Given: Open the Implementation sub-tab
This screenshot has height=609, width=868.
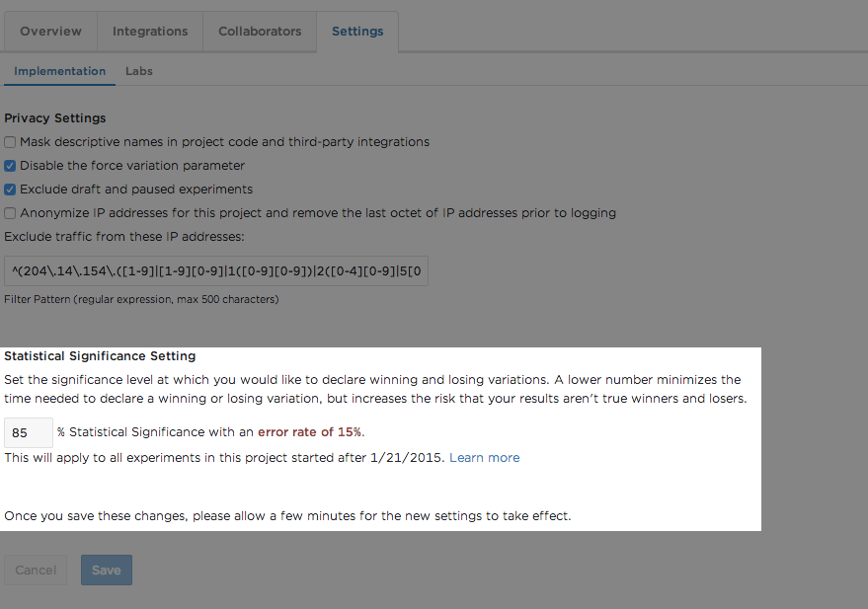Looking at the screenshot, I should (x=60, y=71).
